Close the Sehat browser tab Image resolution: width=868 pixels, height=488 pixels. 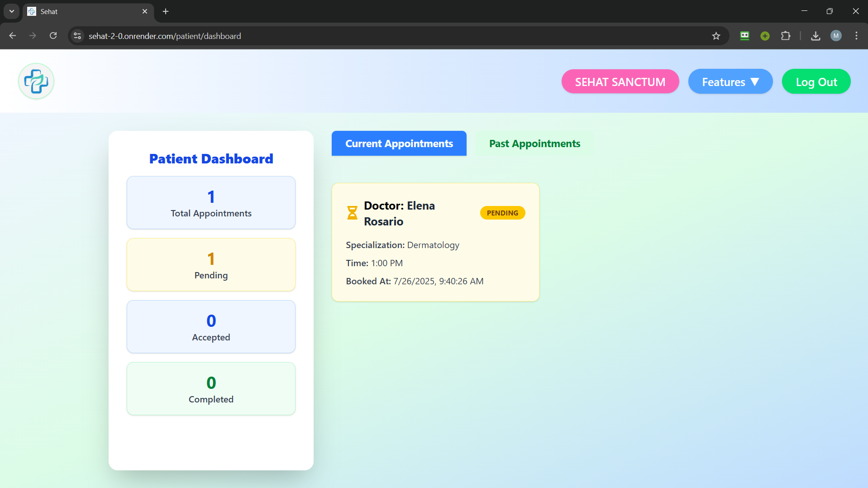(x=145, y=11)
